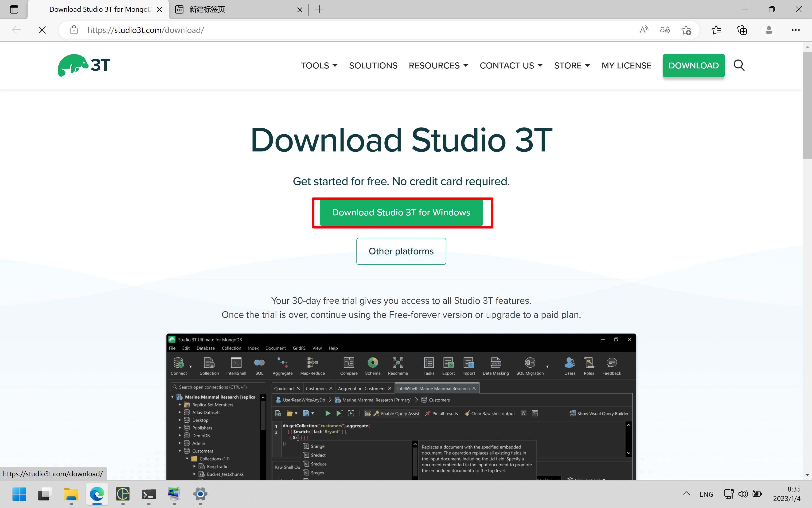812x508 pixels.
Task: Show hidden tray icons chevron
Action: [687, 494]
